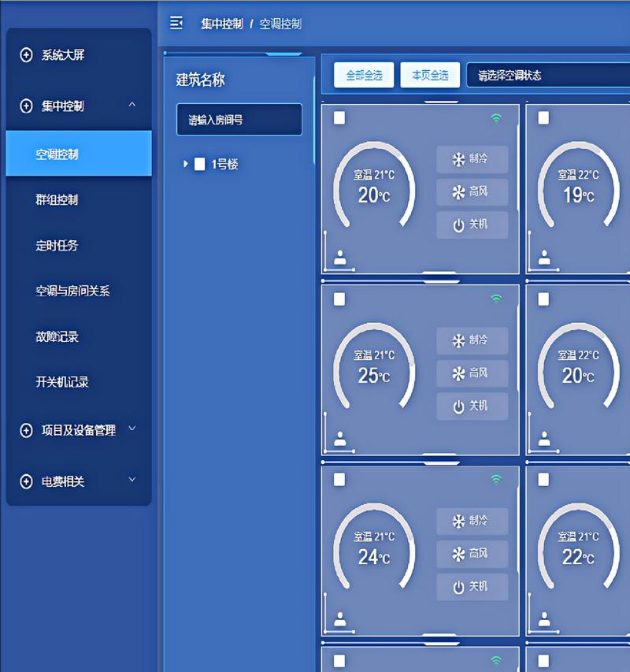Click 空调控制 breadcrumb text
The height and width of the screenshot is (672, 630).
pyautogui.click(x=280, y=24)
